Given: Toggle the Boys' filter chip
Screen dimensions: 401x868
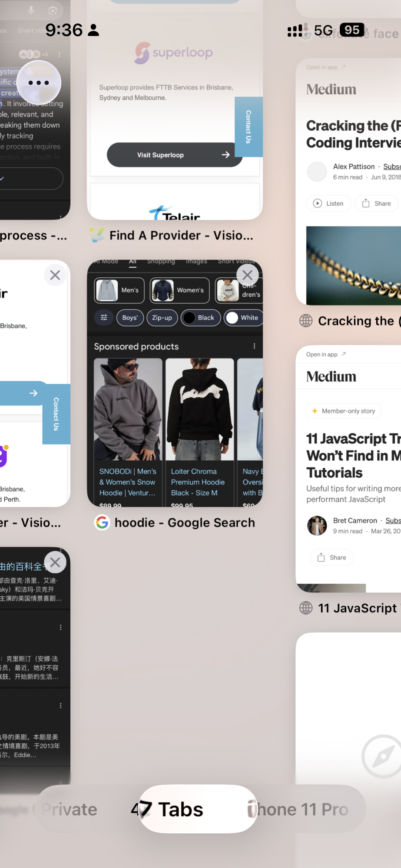Looking at the screenshot, I should [130, 318].
